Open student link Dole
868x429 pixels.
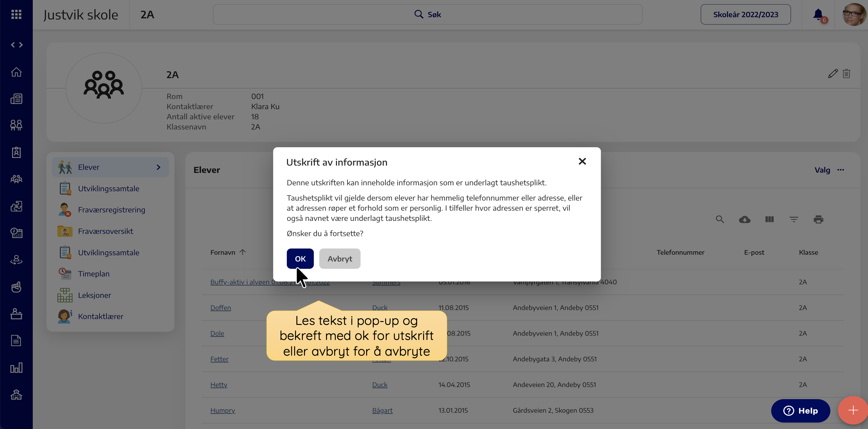[x=217, y=333]
